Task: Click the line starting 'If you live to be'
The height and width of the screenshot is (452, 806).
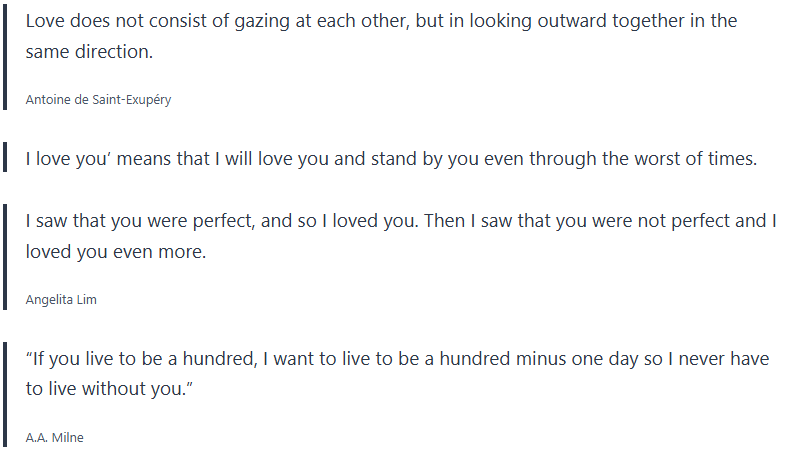Action: 397,358
